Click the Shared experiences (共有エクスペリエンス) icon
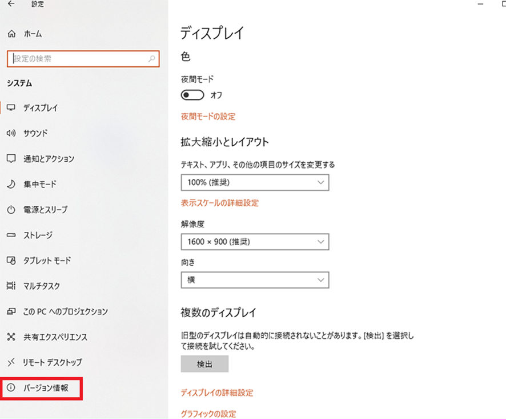Image resolution: width=506 pixels, height=420 pixels. [11, 337]
